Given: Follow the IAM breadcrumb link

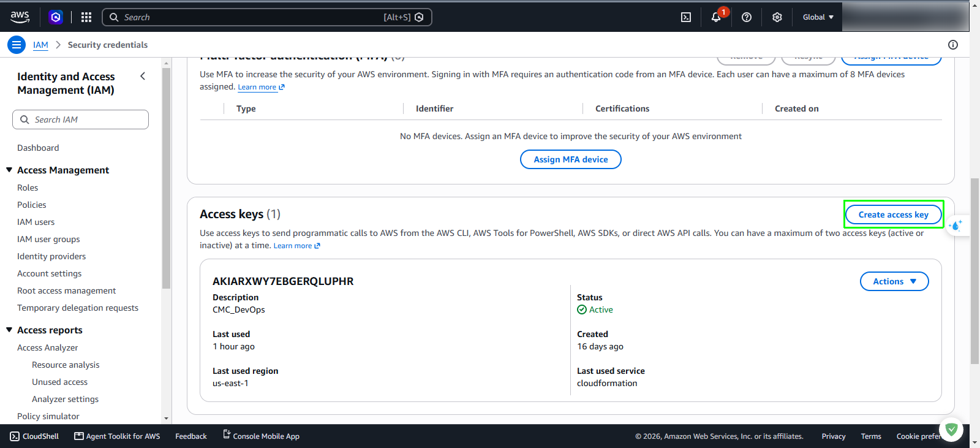Looking at the screenshot, I should coord(40,45).
